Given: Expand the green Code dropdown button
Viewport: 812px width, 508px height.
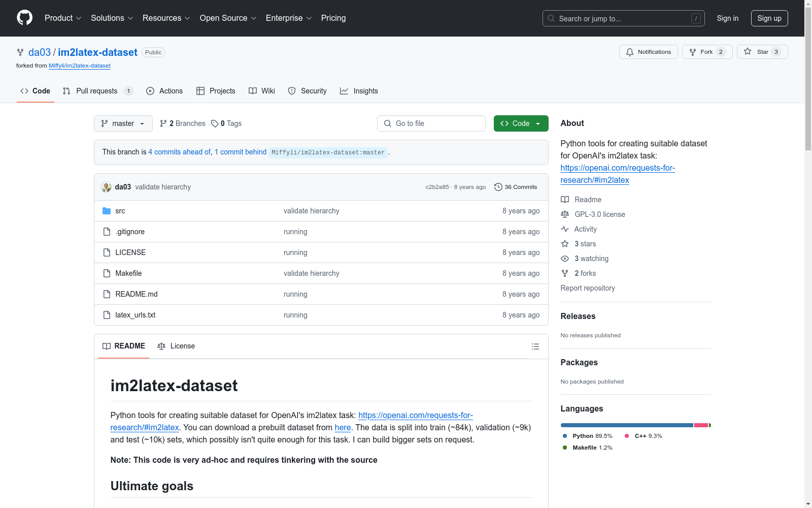Looking at the screenshot, I should click(521, 123).
